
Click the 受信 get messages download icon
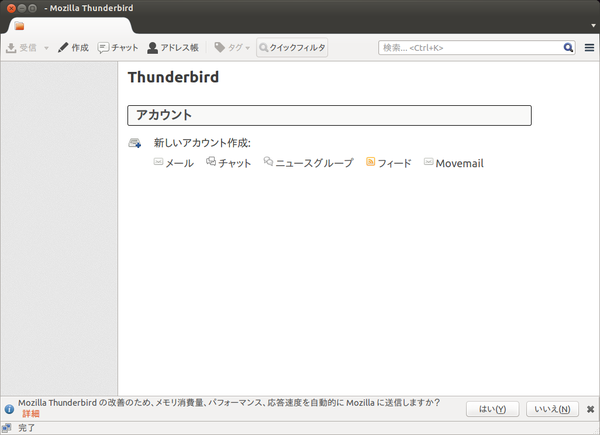(11, 48)
